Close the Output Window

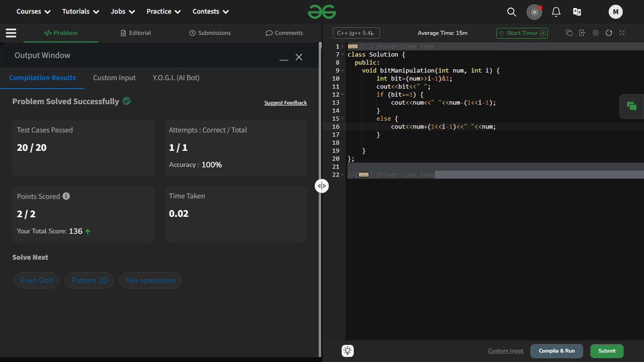point(299,57)
